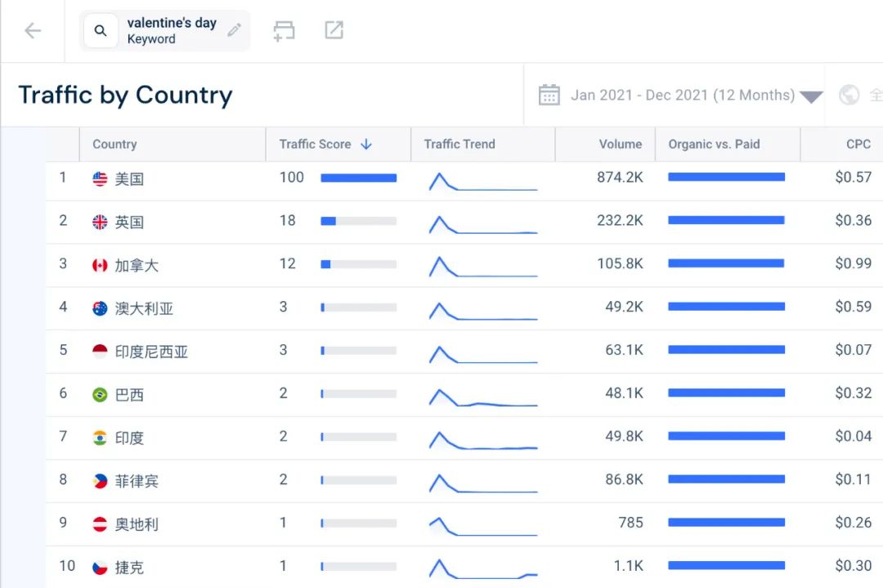Select the 加拿大 country row
The image size is (883, 588).
(x=136, y=265)
